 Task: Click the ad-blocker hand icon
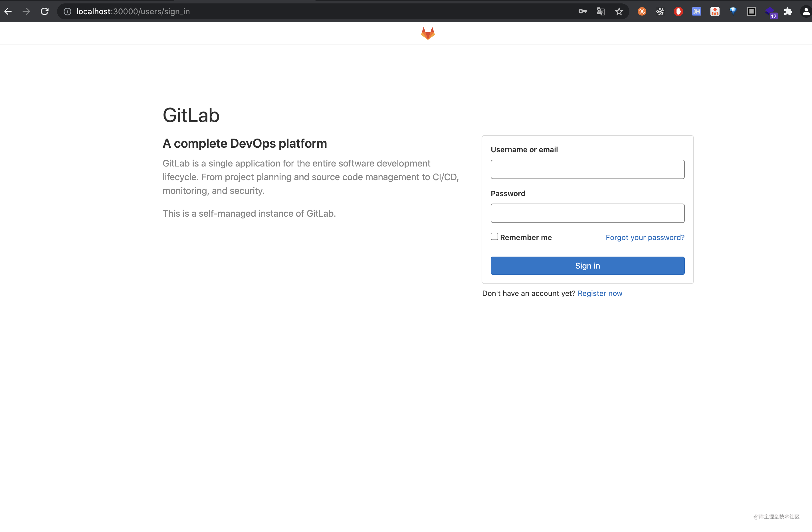pyautogui.click(x=678, y=11)
